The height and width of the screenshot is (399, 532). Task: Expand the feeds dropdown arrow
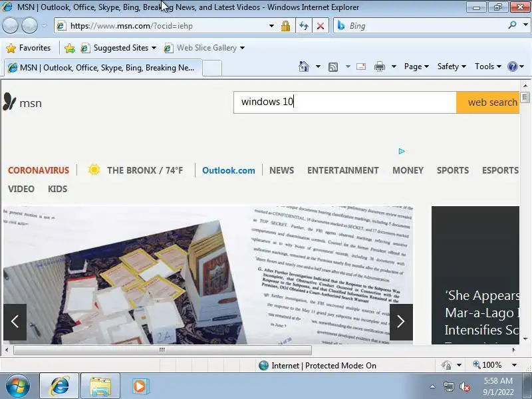(x=348, y=66)
